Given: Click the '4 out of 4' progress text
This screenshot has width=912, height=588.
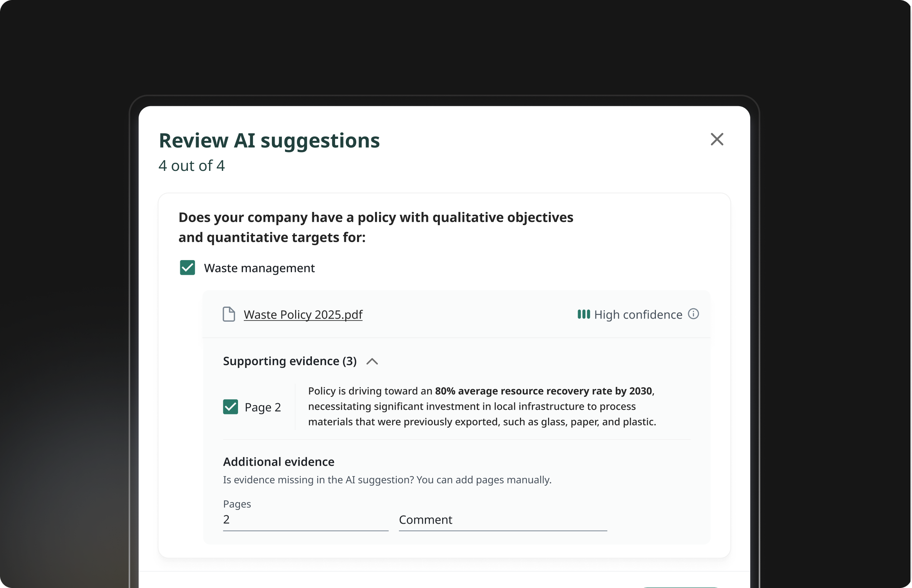Looking at the screenshot, I should click(191, 166).
